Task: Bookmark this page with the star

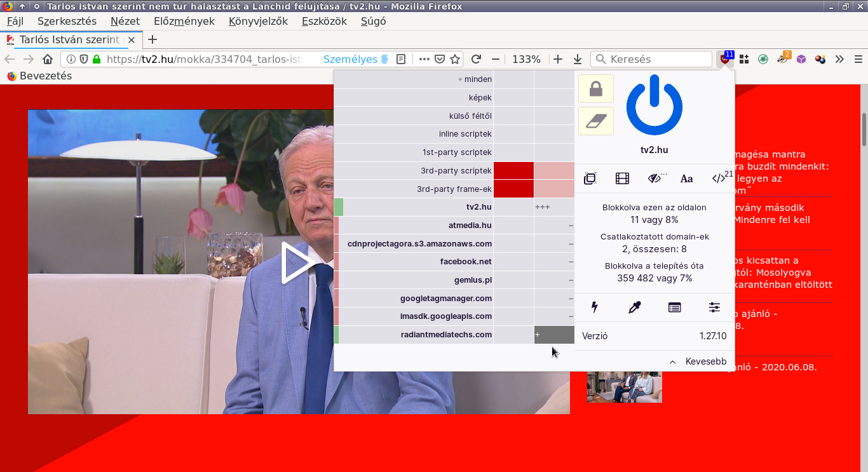Action: click(x=455, y=59)
